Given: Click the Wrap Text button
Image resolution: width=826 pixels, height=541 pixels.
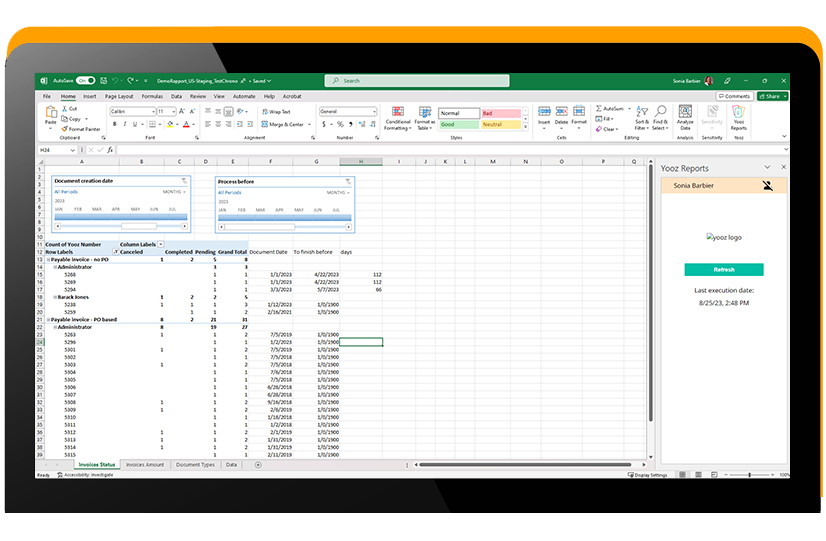Looking at the screenshot, I should click(x=276, y=112).
